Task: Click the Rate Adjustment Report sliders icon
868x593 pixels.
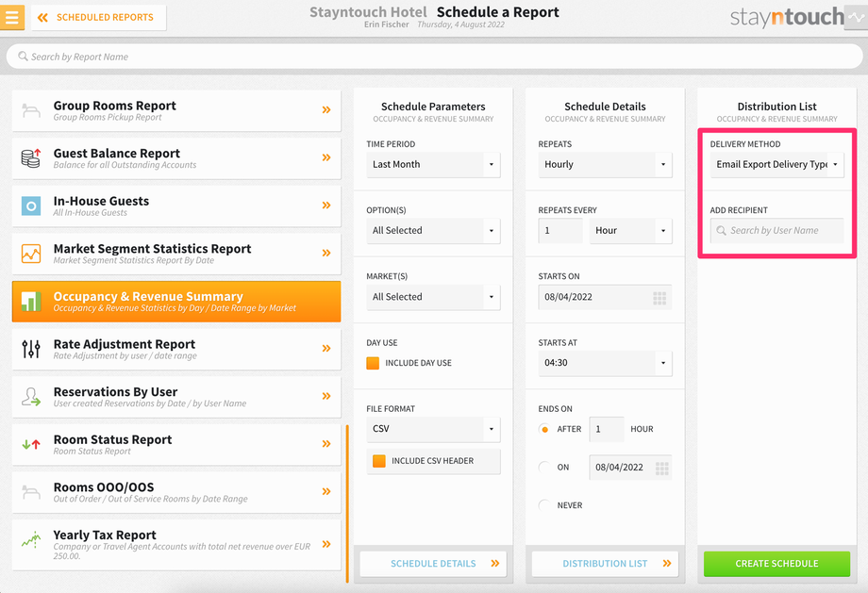Action: tap(31, 349)
